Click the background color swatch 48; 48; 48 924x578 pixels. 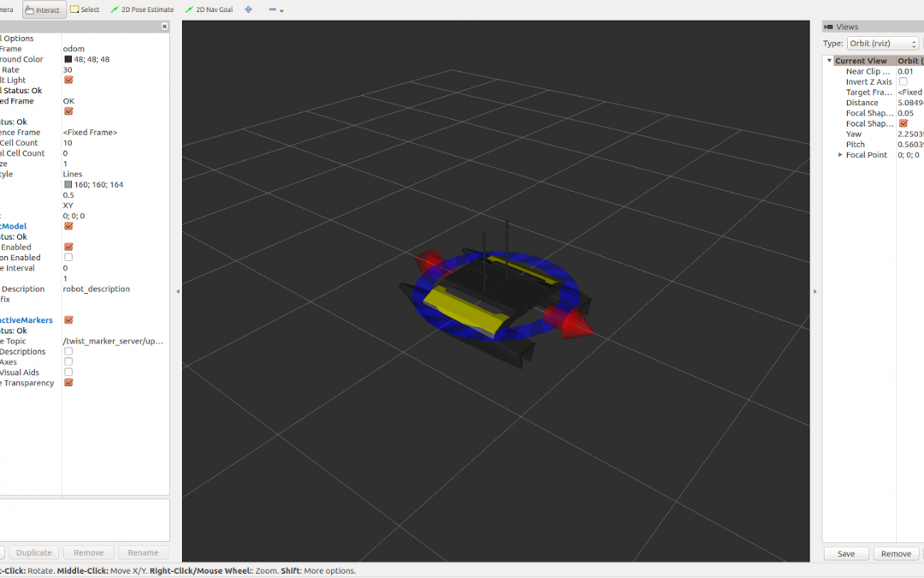(x=68, y=60)
